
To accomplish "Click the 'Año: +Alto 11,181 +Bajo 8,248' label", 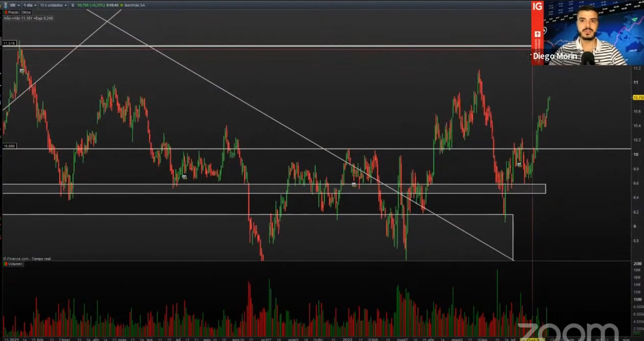I will [x=28, y=18].
